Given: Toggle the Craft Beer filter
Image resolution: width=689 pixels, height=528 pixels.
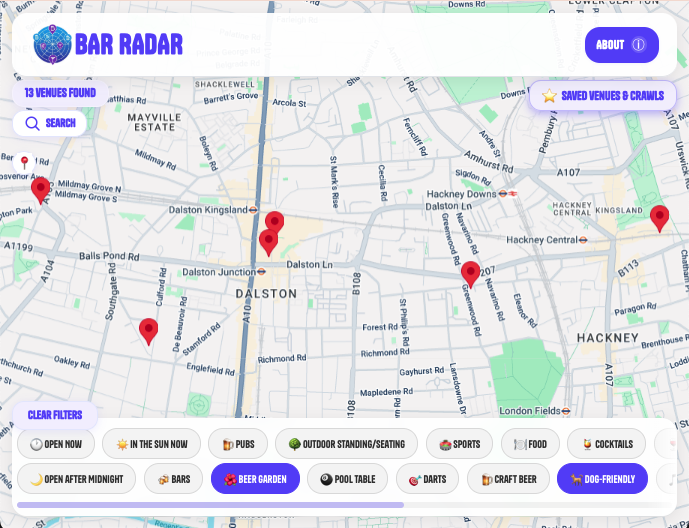Looking at the screenshot, I should pos(508,479).
